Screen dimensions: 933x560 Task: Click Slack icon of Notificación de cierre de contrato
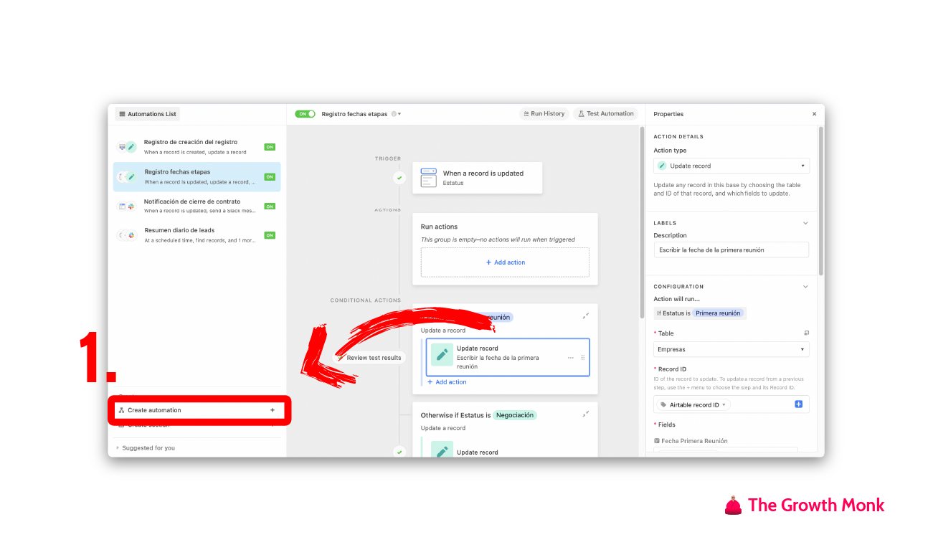131,207
